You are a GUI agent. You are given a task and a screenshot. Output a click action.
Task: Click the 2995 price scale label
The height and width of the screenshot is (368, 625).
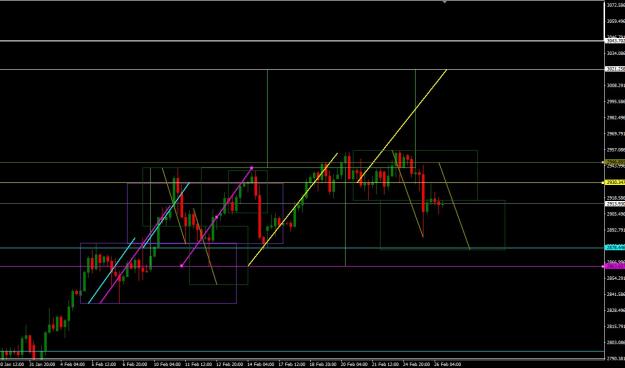(616, 101)
